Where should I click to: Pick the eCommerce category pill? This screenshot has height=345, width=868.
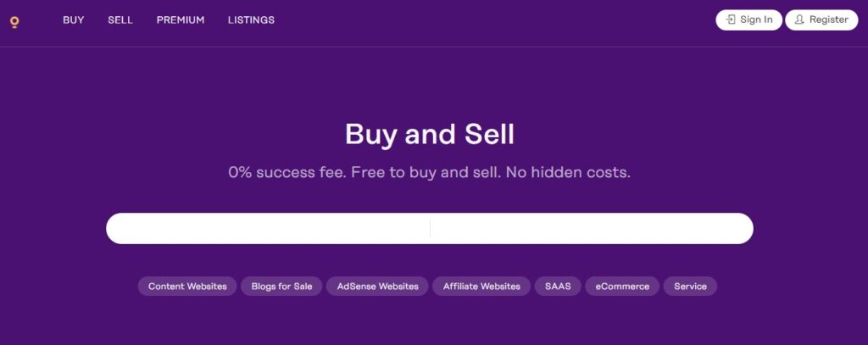point(622,287)
